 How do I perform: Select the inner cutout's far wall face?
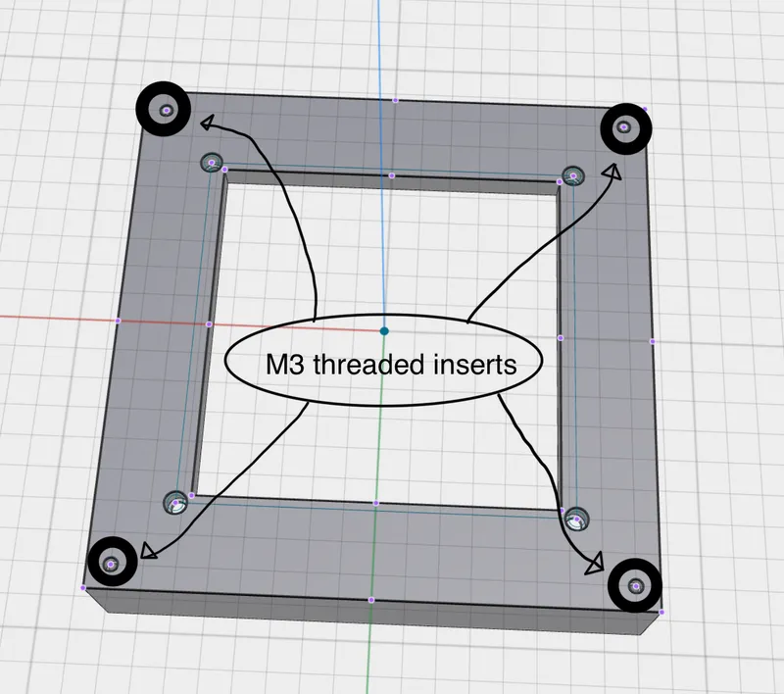point(393,182)
